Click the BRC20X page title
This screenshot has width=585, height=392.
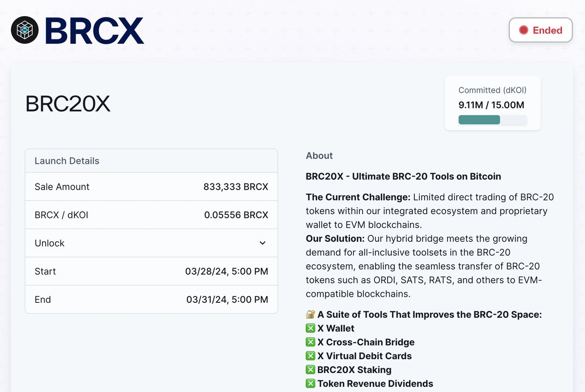pyautogui.click(x=68, y=104)
